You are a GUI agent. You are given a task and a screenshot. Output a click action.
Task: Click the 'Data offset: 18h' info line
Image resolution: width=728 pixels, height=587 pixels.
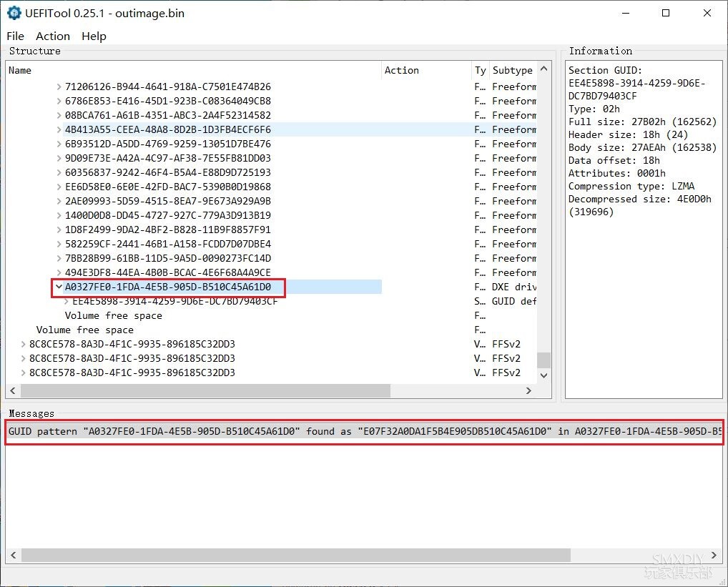614,161
